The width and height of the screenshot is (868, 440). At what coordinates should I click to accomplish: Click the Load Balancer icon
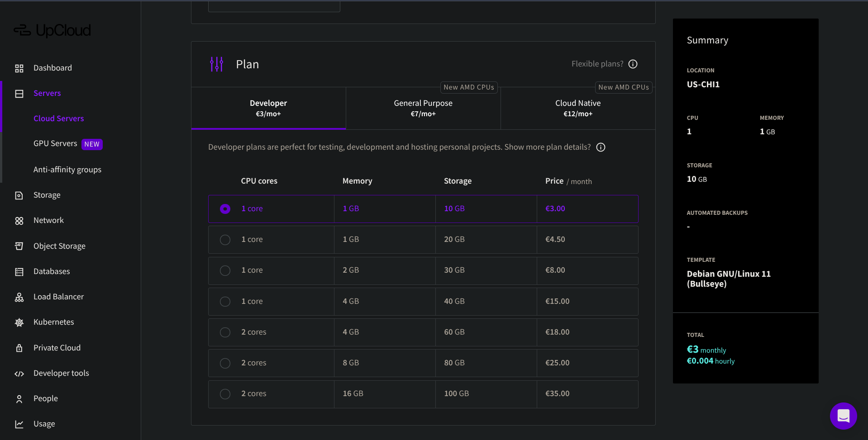[x=19, y=297]
